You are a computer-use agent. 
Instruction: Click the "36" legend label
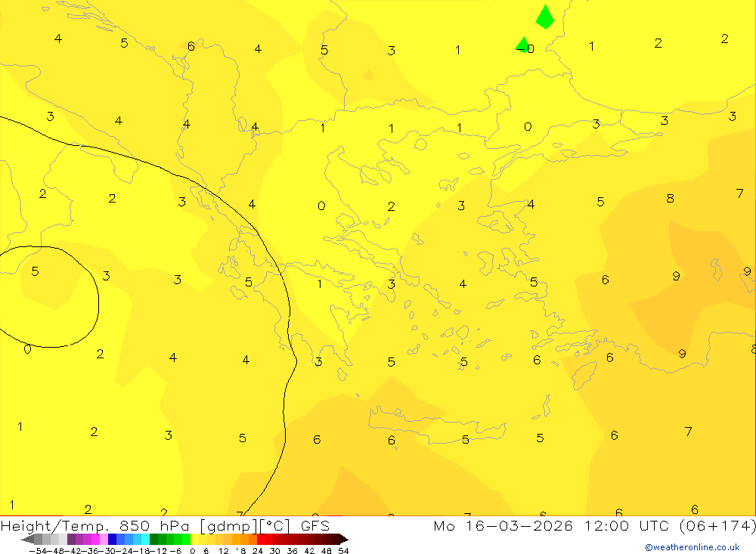292,551
